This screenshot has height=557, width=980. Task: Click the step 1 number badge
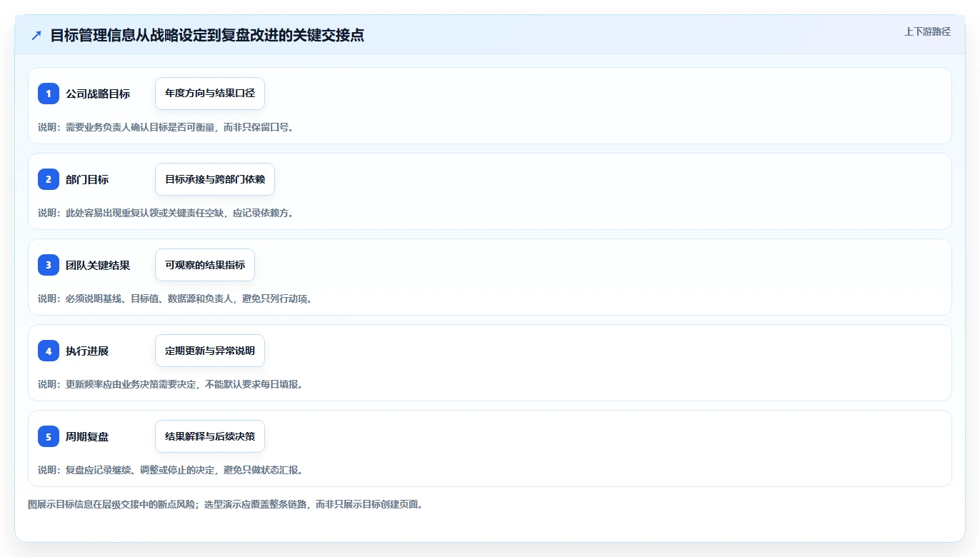[49, 94]
